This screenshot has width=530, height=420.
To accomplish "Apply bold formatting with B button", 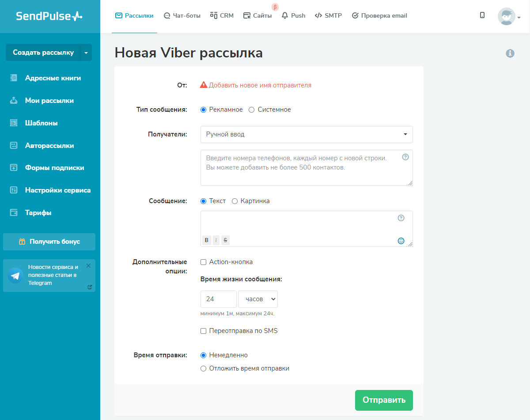I will pyautogui.click(x=206, y=240).
